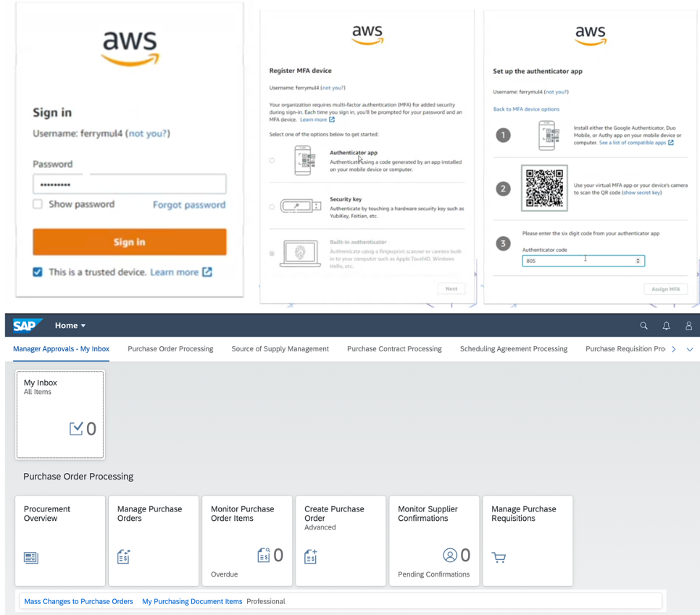Select the Built-in authenticator radio button
This screenshot has width=700, height=615.
(x=272, y=254)
